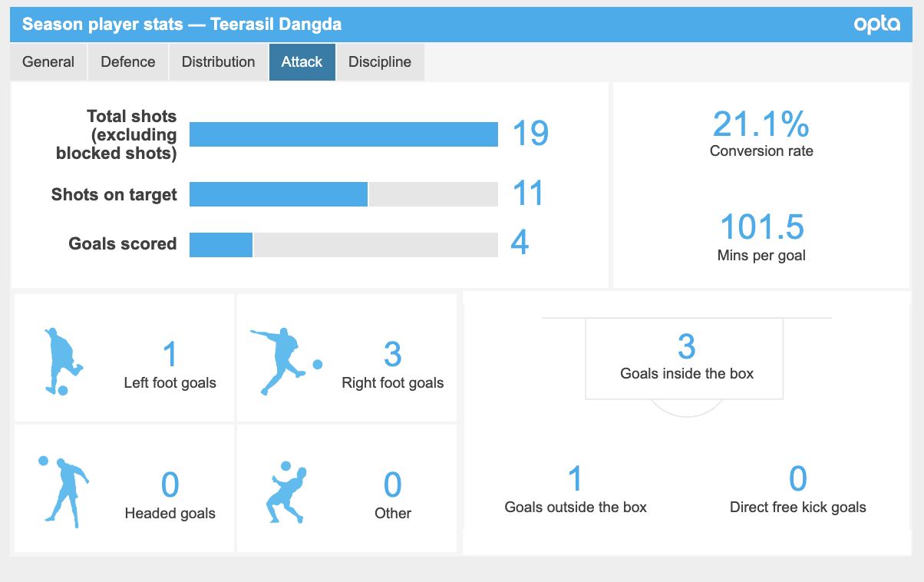Click the Direct free kick goals count

click(797, 479)
